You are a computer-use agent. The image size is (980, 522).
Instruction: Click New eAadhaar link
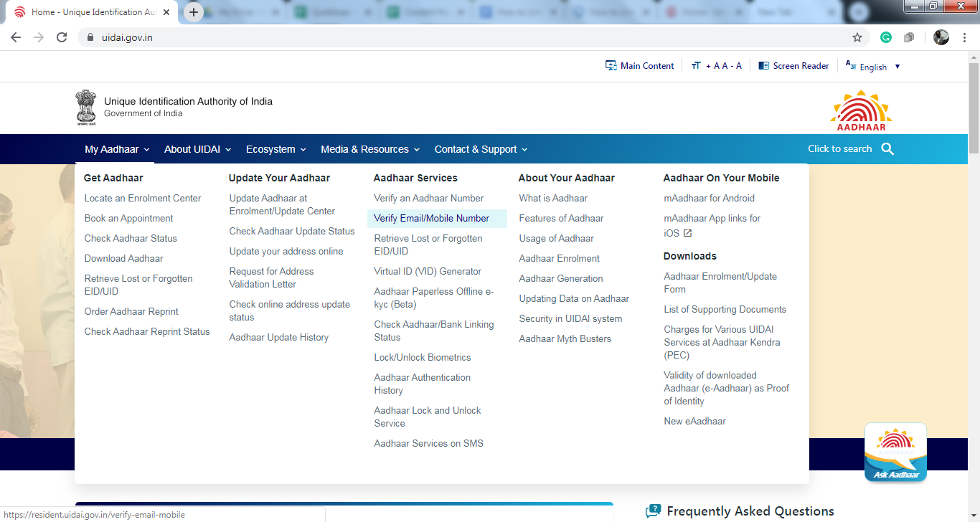click(x=695, y=422)
